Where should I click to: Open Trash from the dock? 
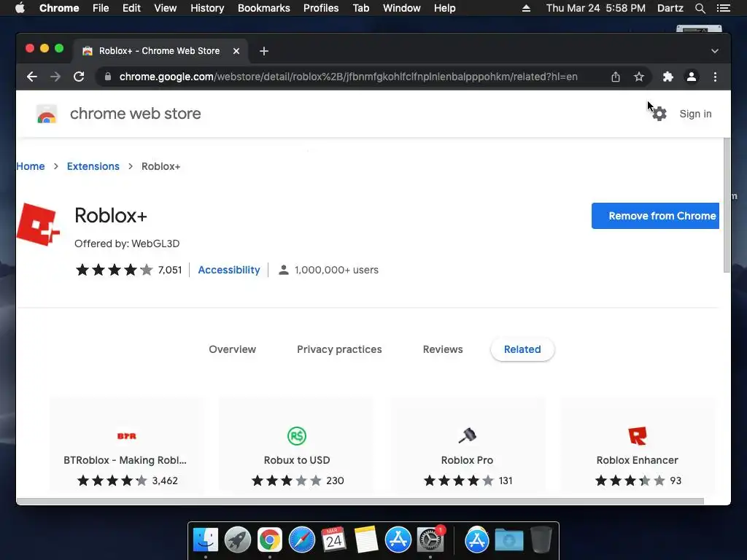(541, 540)
